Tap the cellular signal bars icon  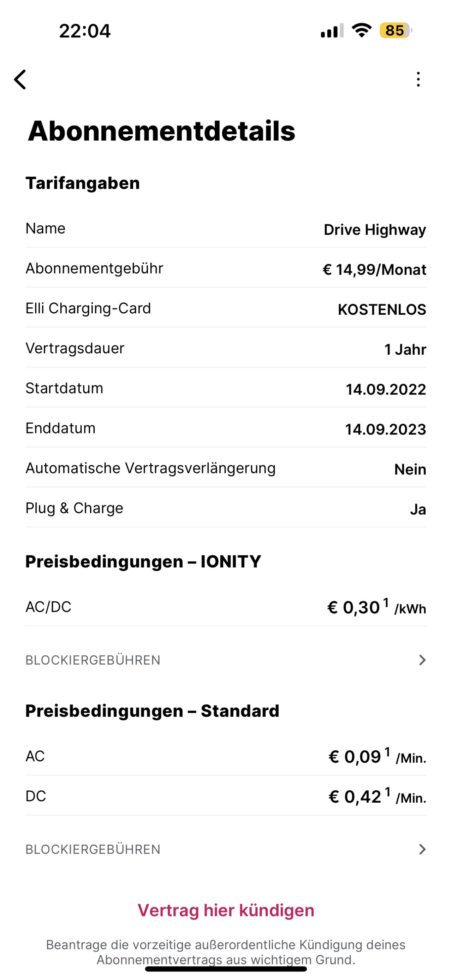pos(332,30)
